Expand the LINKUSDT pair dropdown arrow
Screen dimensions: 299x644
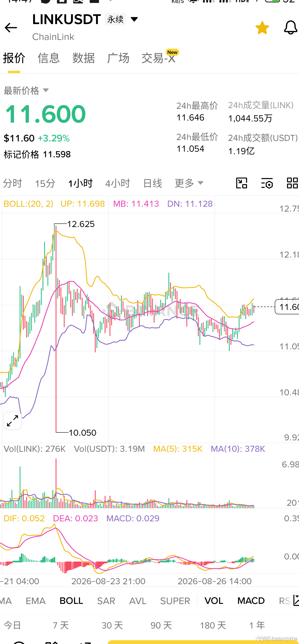(134, 19)
